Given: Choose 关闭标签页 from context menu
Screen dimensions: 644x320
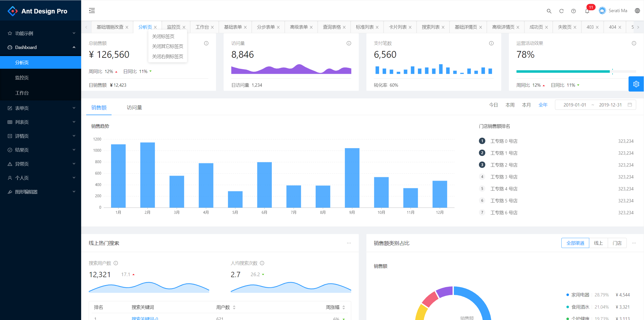Looking at the screenshot, I should [168, 36].
